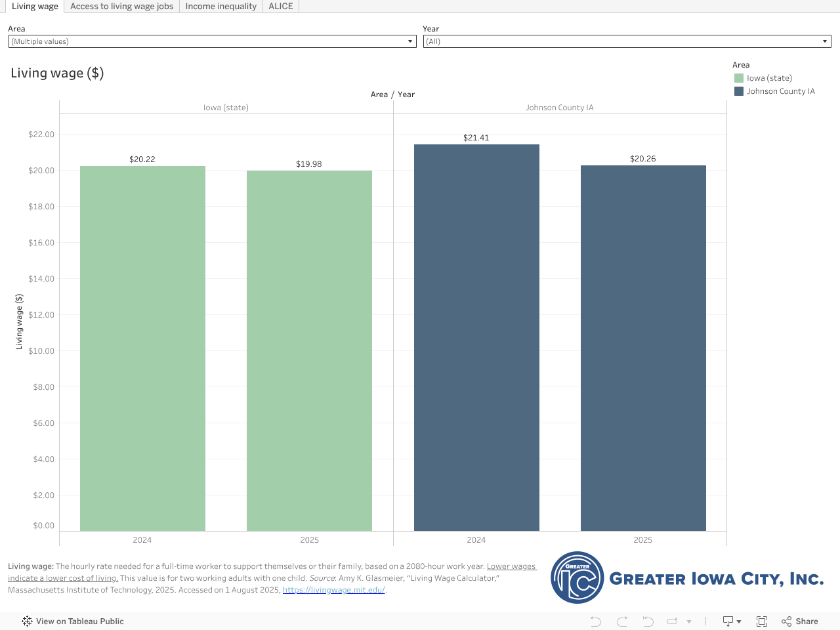Click the Redo arrow icon
The height and width of the screenshot is (630, 840).
coord(622,621)
